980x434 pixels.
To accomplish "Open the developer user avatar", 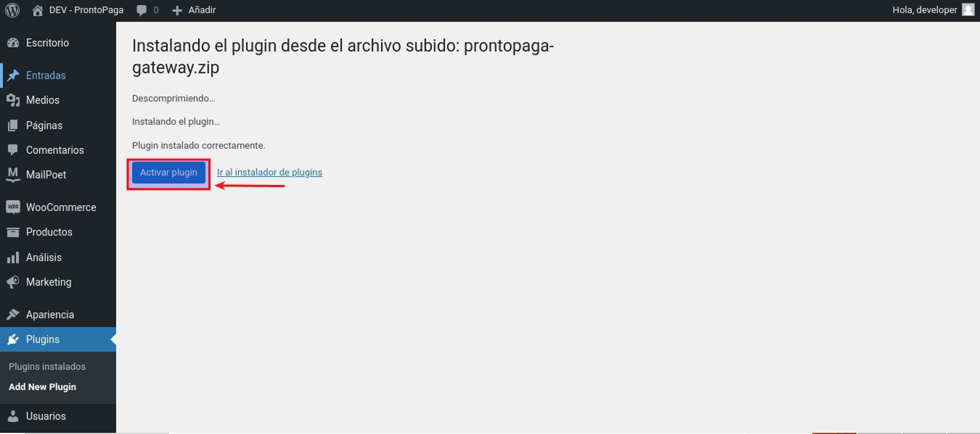I will tap(968, 10).
